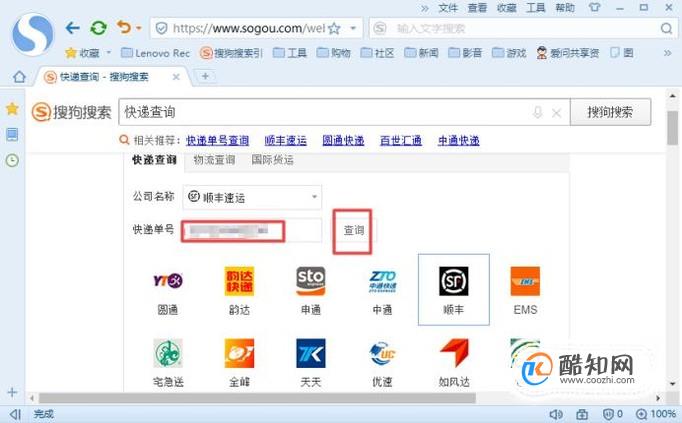The image size is (682, 423).
Task: Switch to the 国际货运 tab
Action: coord(272,160)
